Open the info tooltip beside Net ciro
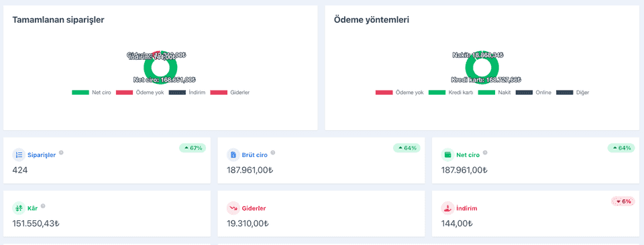Image resolution: width=644 pixels, height=245 pixels. pos(485,152)
